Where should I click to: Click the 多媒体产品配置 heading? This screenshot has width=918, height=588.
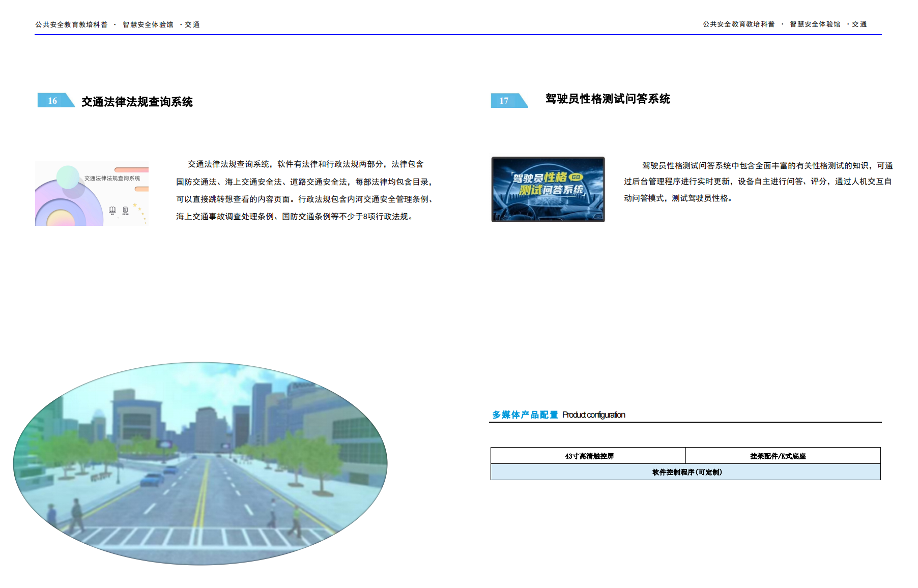[525, 415]
